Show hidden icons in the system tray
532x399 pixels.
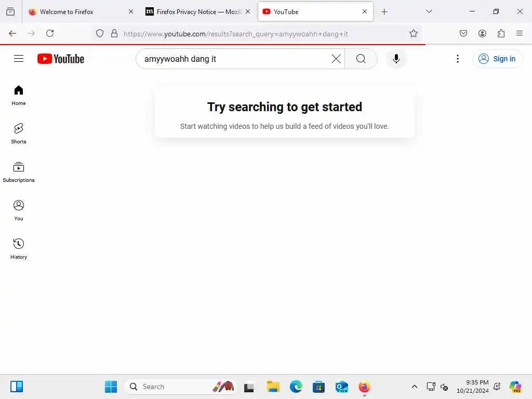click(414, 387)
